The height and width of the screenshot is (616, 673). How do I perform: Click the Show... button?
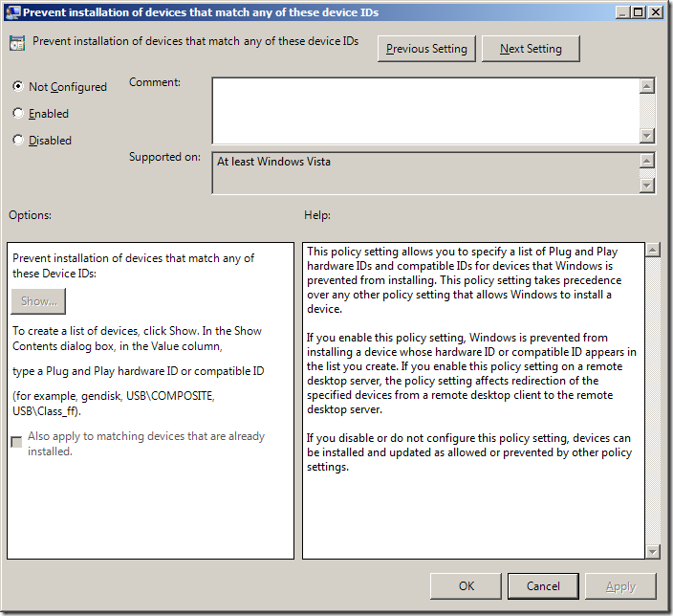click(x=39, y=301)
